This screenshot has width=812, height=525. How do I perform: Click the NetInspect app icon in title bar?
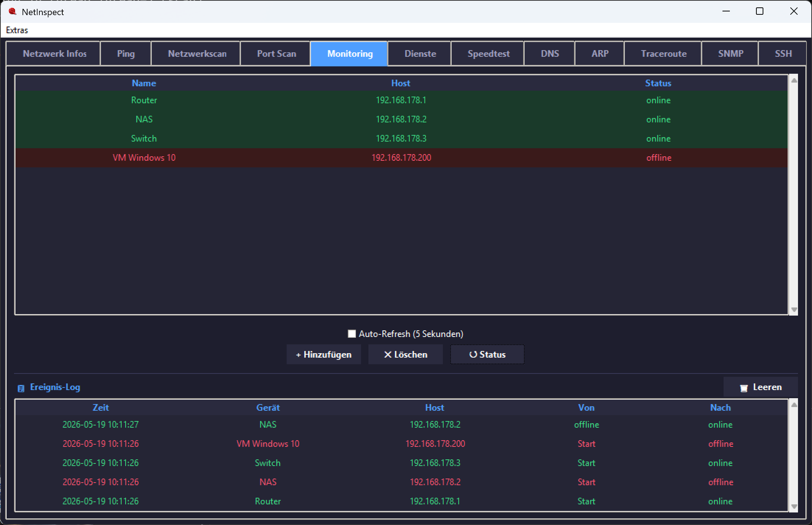pos(13,11)
